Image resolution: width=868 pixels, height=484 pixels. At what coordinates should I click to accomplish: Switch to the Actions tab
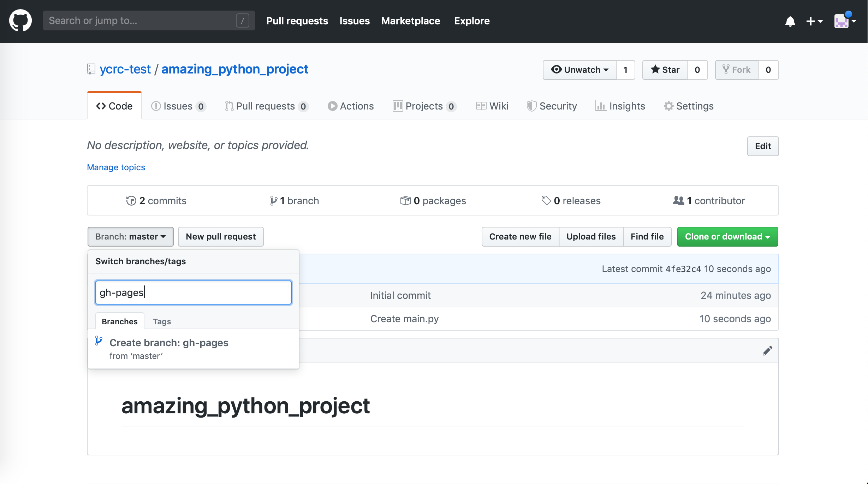(x=351, y=106)
